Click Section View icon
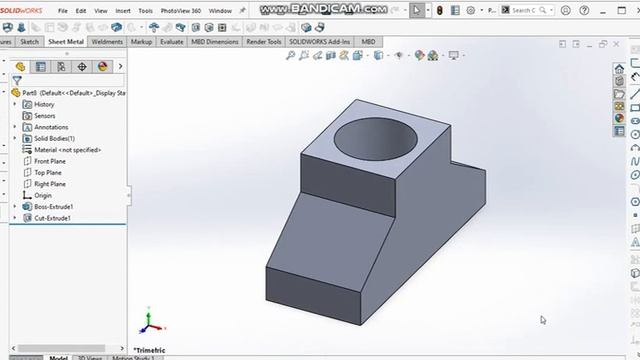 pos(331,55)
